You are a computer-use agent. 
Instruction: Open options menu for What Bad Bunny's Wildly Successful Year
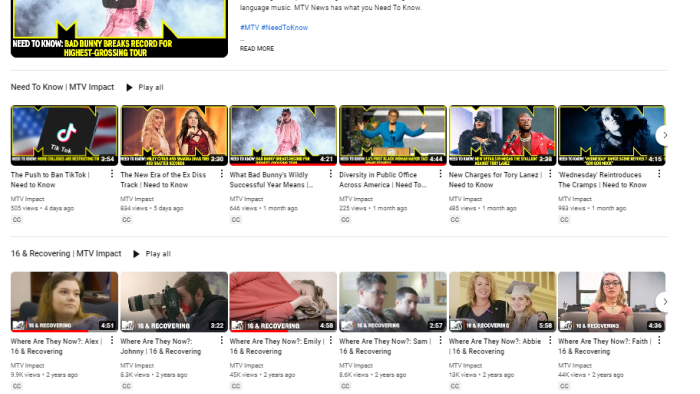(331, 174)
